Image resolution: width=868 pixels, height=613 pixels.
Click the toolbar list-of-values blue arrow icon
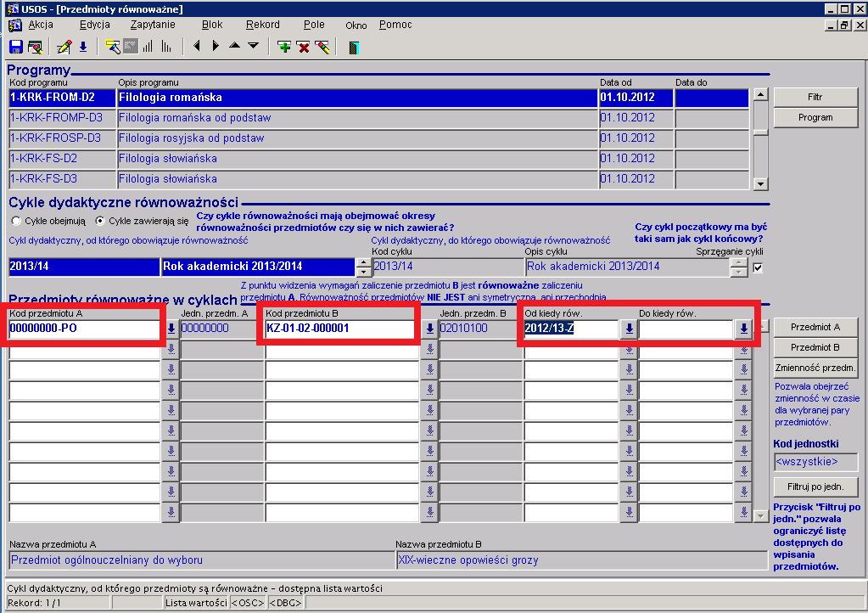click(x=83, y=47)
